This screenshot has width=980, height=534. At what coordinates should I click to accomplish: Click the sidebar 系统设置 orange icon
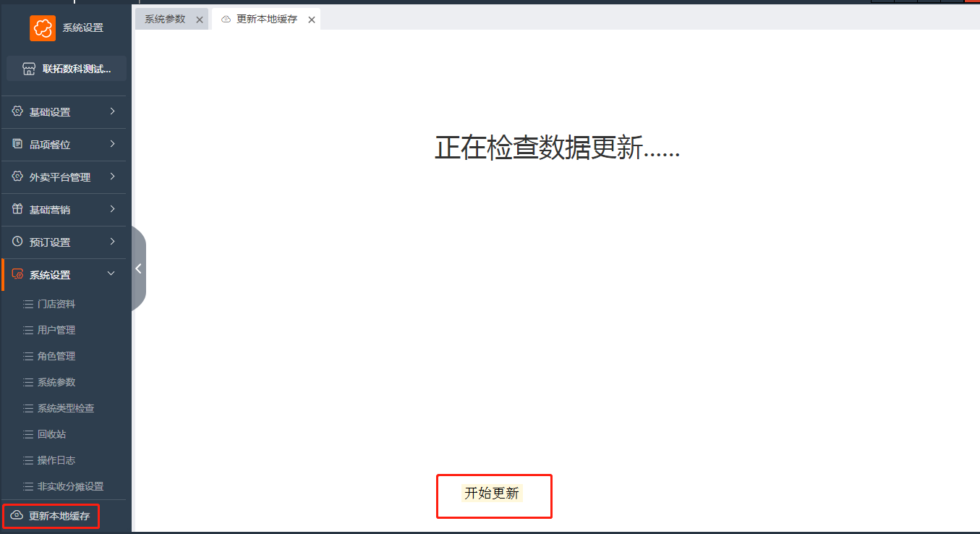click(18, 274)
